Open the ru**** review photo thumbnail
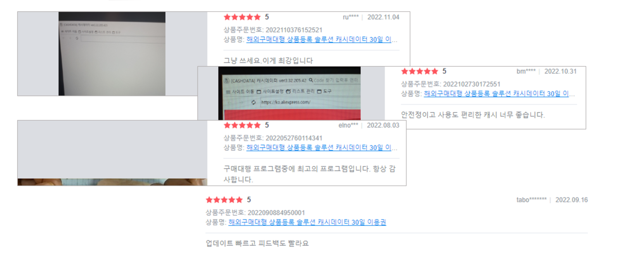Viewport: 644px width, 255px height. [x=112, y=54]
